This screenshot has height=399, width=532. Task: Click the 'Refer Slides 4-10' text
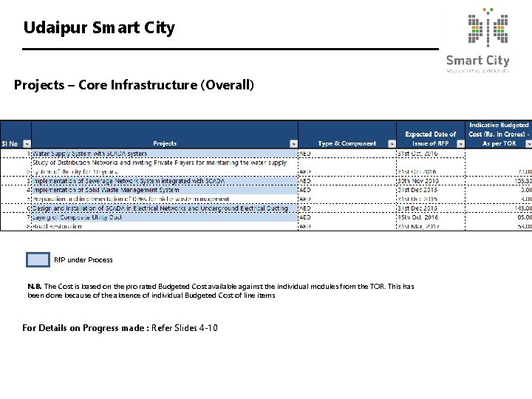[x=185, y=328]
